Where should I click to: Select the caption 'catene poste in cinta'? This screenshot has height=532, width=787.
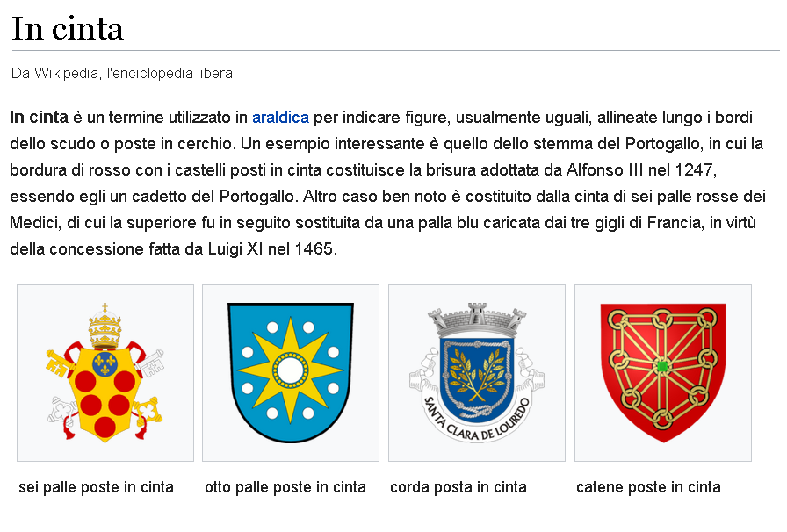coord(648,487)
